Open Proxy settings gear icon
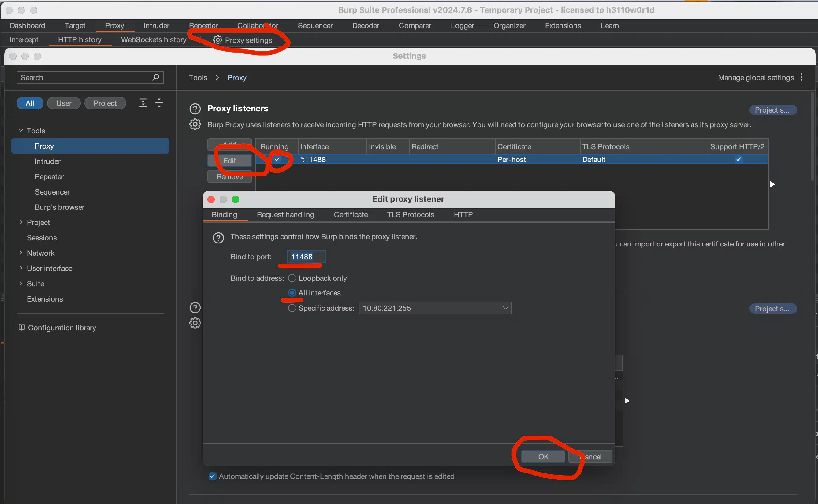The width and height of the screenshot is (818, 504). 217,40
